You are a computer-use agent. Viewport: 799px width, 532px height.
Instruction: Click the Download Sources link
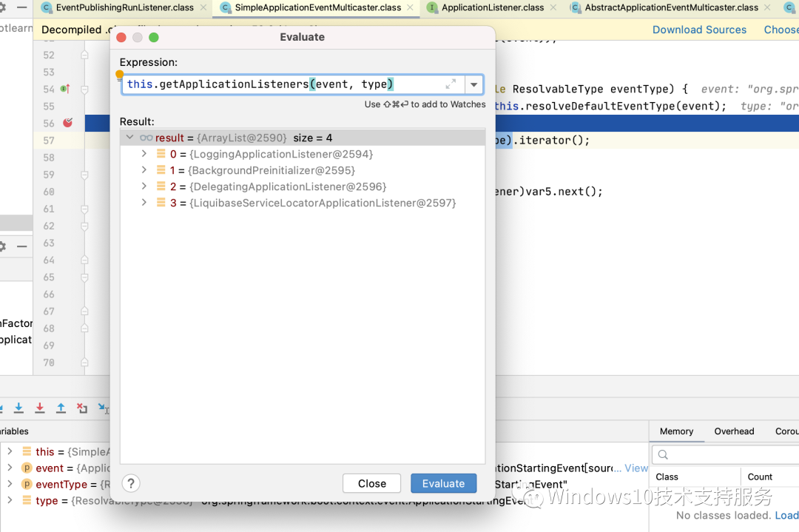[x=699, y=30]
